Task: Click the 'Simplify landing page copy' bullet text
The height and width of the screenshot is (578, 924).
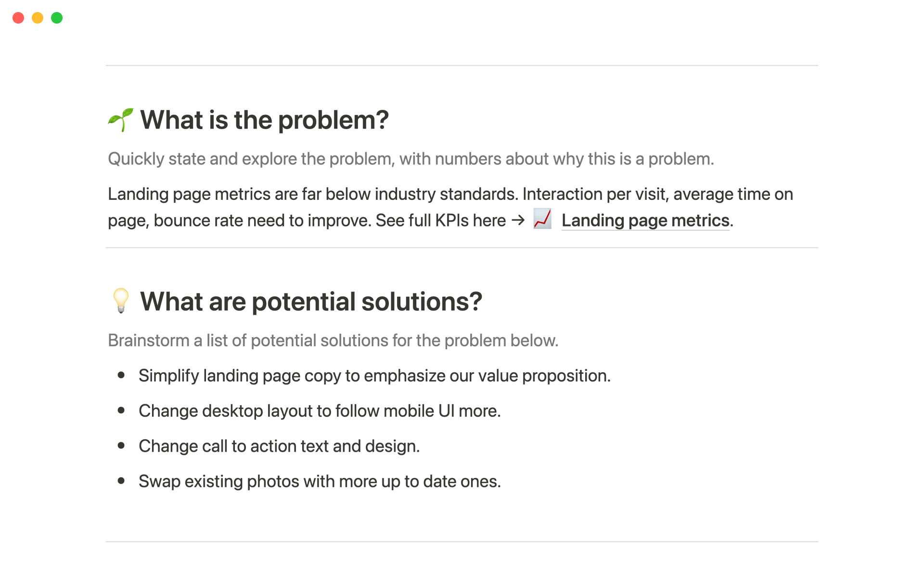Action: [374, 376]
